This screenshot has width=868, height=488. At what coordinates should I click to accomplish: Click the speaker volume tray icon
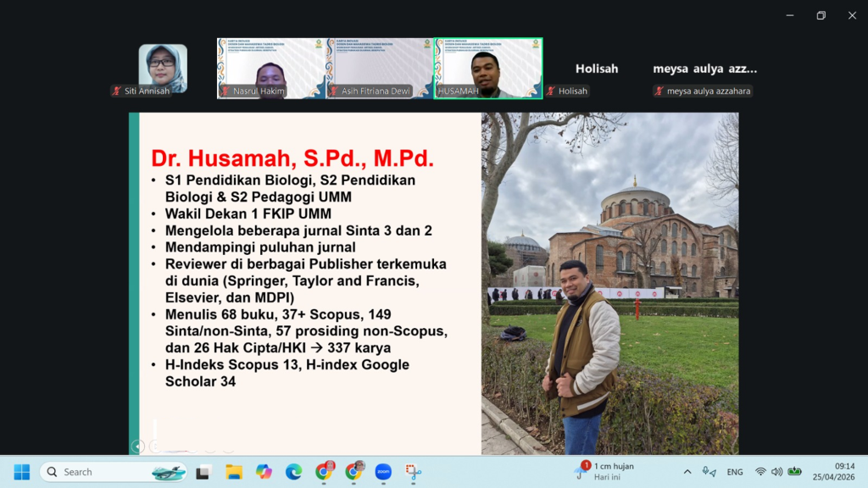click(776, 472)
